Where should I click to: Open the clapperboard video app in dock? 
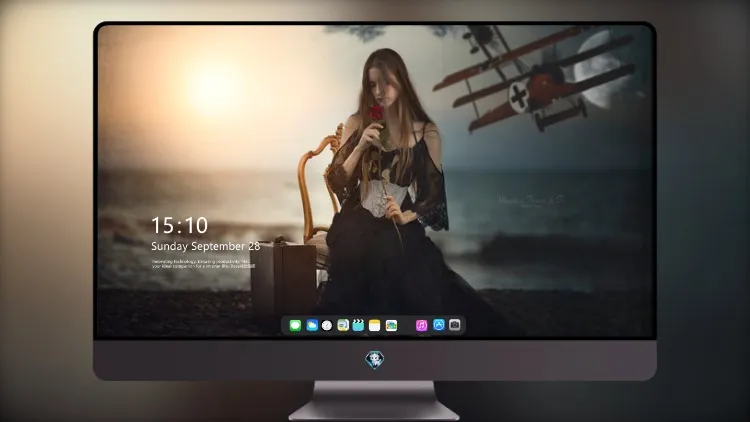pyautogui.click(x=358, y=325)
